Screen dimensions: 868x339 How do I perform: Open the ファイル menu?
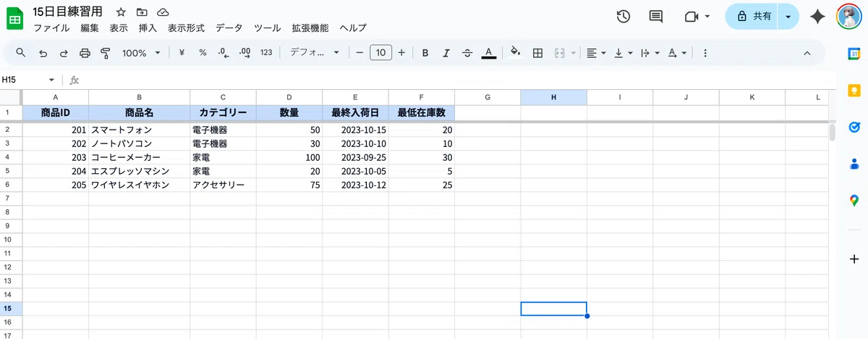(51, 28)
